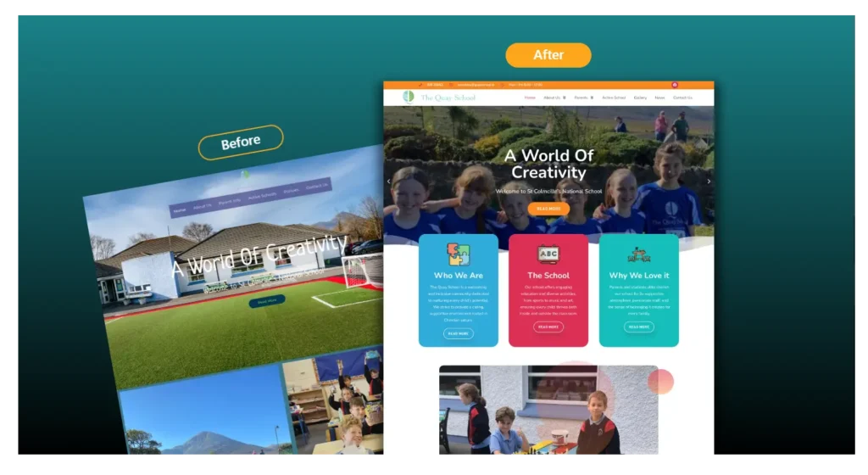Click A World Of Creativity heading in Before
The width and height of the screenshot is (868, 475).
(259, 255)
